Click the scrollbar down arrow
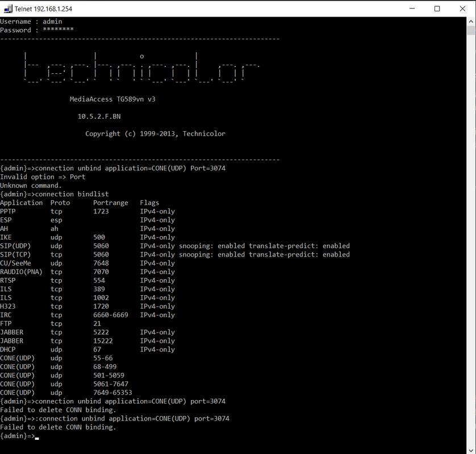The width and height of the screenshot is (476, 454). tap(471, 450)
